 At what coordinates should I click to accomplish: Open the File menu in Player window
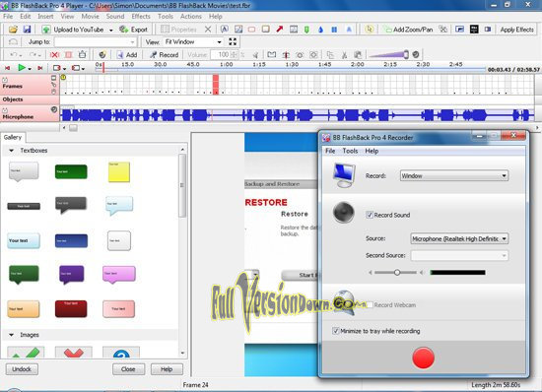[x=8, y=16]
